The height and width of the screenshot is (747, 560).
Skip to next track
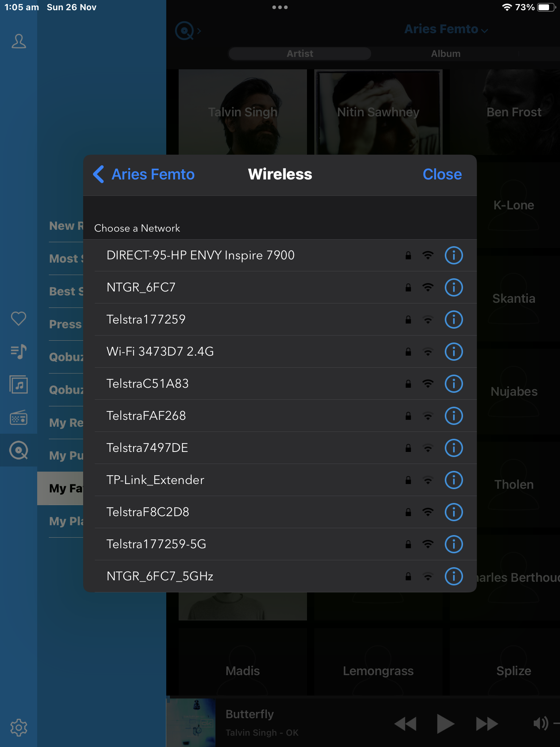coord(487,724)
